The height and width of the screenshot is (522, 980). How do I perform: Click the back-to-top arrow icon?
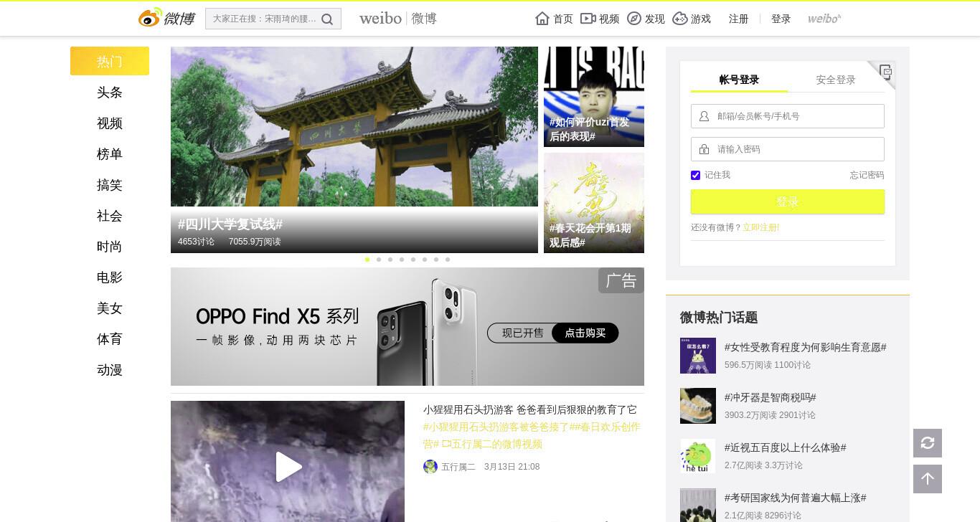coord(928,479)
